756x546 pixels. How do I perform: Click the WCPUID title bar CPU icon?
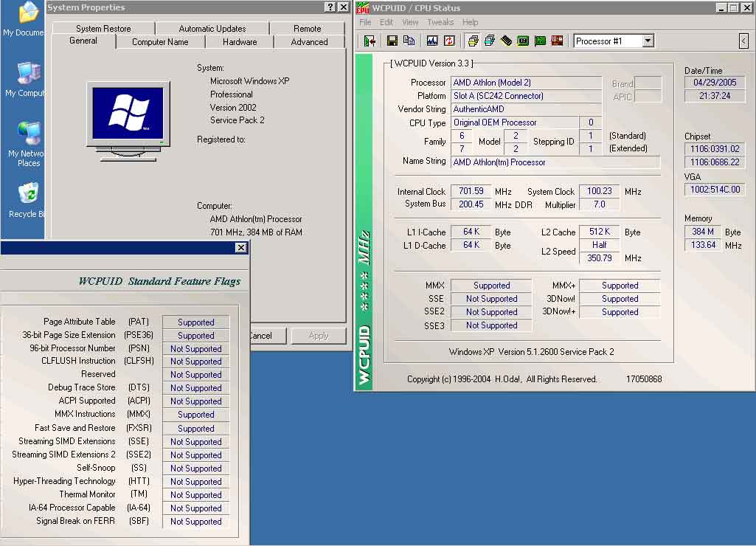[363, 7]
